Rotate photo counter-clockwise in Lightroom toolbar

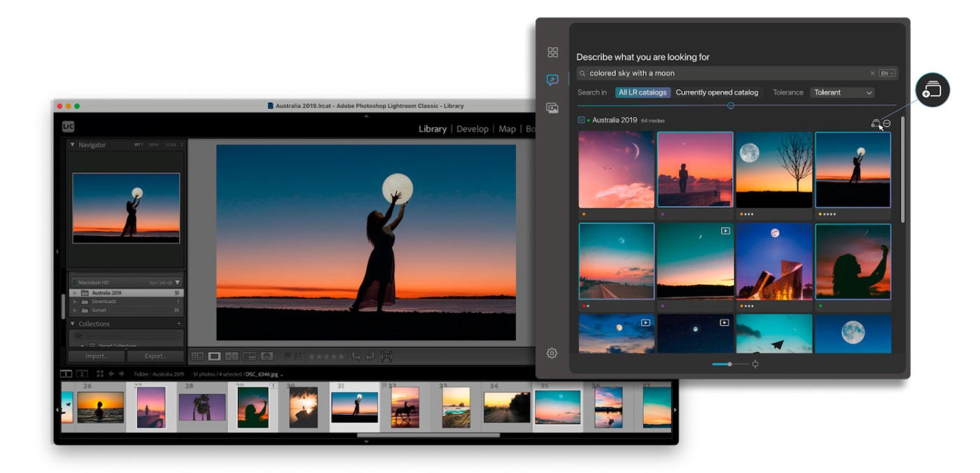point(357,357)
